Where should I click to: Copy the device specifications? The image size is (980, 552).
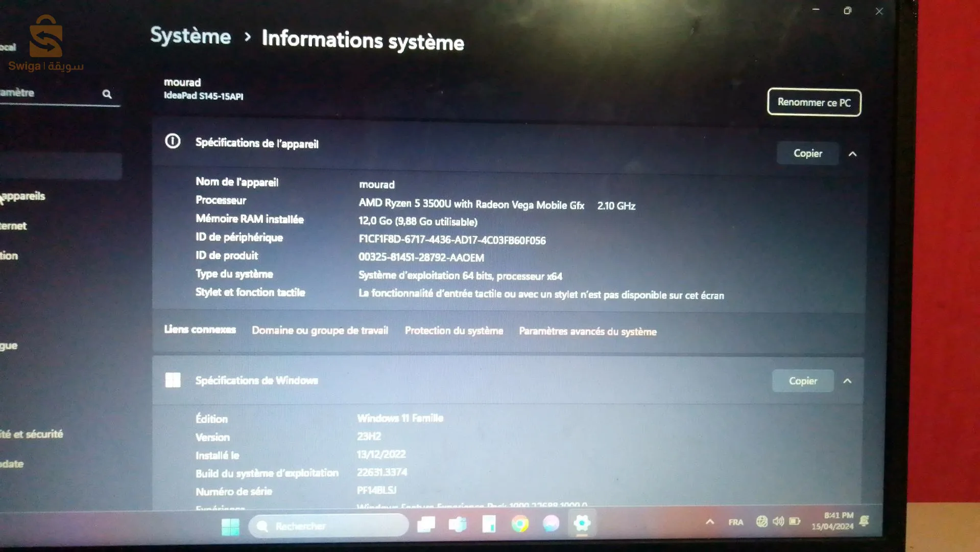pyautogui.click(x=807, y=153)
